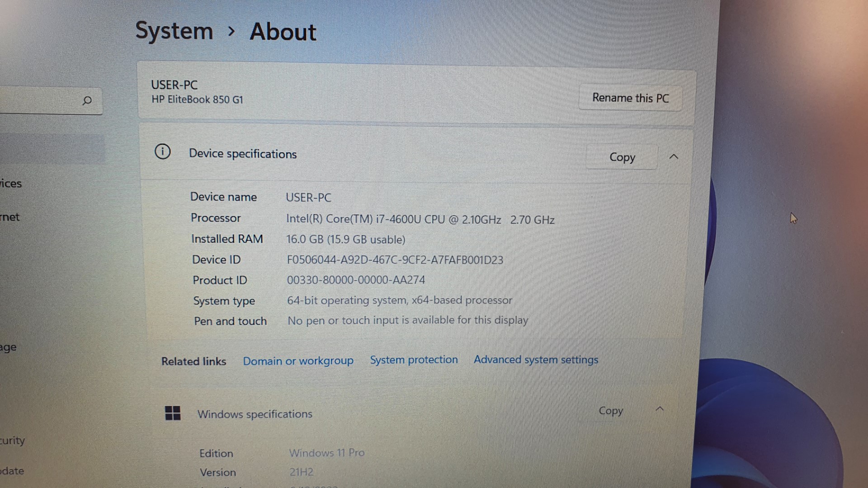Open the Domain or workgroup link
The width and height of the screenshot is (868, 488).
pos(298,361)
